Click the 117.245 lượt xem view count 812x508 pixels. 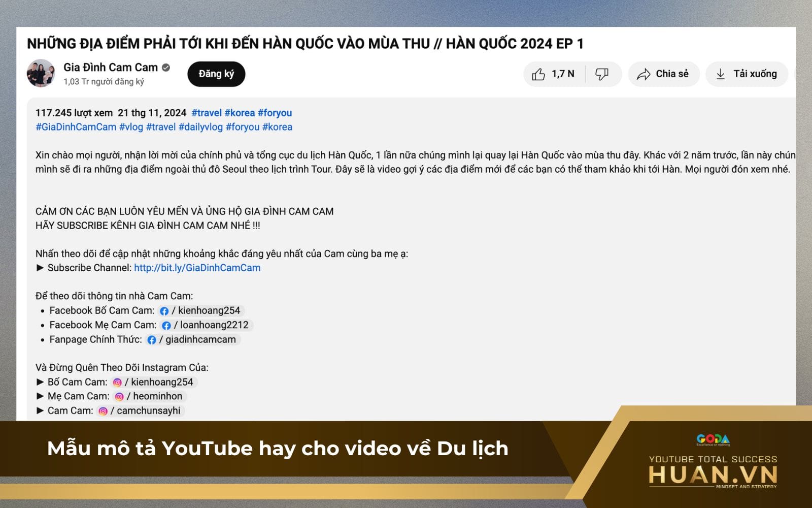point(74,113)
